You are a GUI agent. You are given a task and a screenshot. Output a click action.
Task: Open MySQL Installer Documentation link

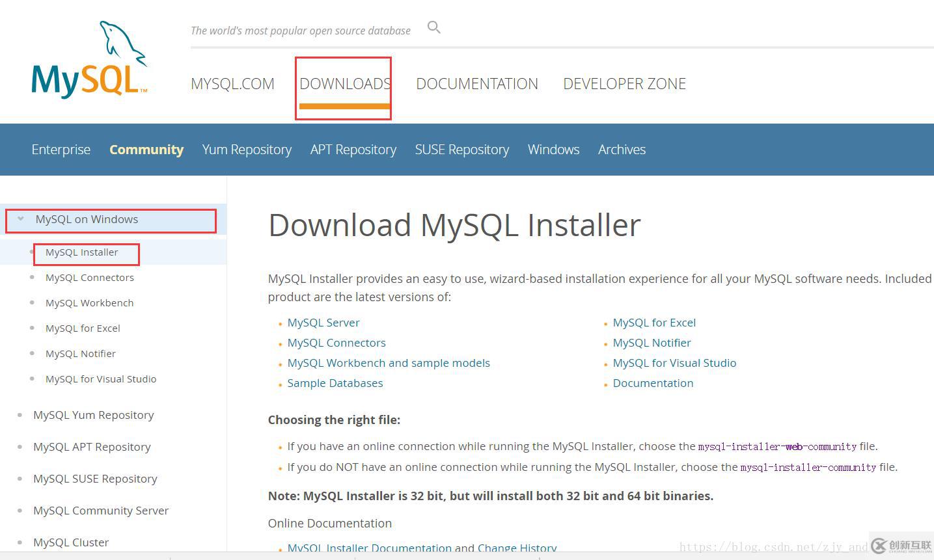(370, 548)
